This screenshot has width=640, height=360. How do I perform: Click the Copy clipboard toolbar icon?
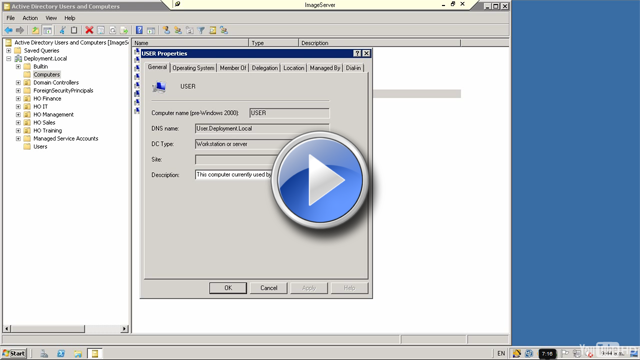click(74, 30)
